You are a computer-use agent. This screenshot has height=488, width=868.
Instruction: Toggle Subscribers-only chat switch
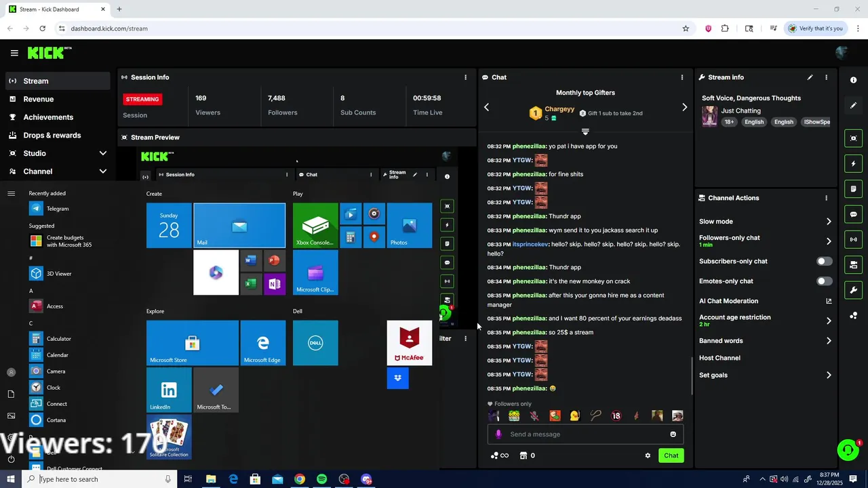[824, 261]
